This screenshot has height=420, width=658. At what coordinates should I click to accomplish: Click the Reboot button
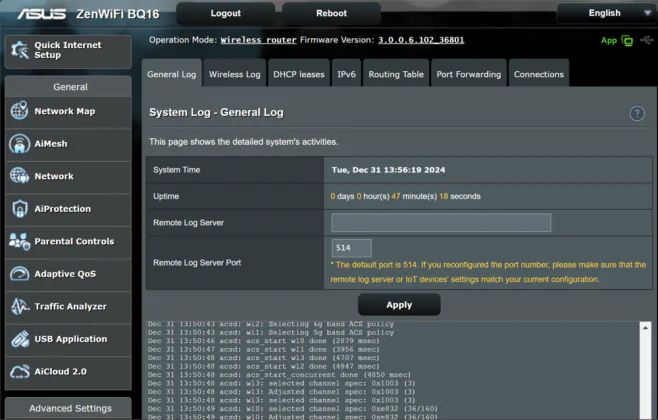(x=332, y=13)
